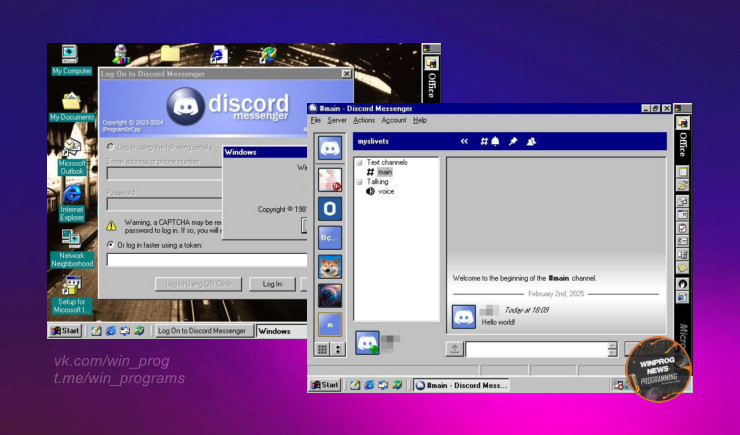
Task: Click the Log In Using QR Code button
Action: pyautogui.click(x=198, y=284)
